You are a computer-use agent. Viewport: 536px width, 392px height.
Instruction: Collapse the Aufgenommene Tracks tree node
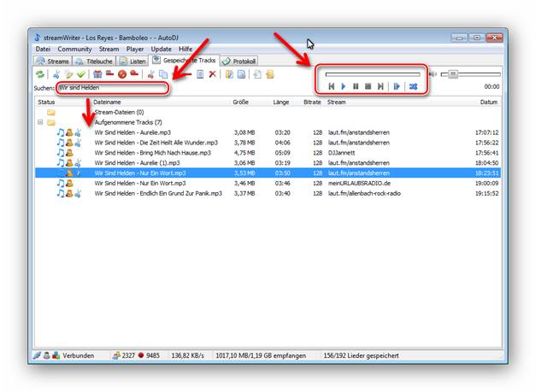coord(40,122)
